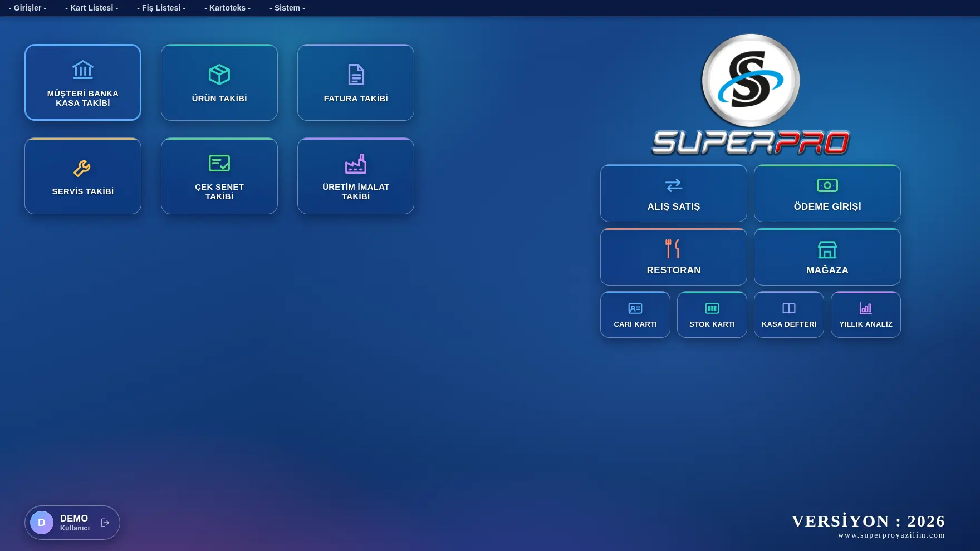The height and width of the screenshot is (551, 980).
Task: Click the open book icon on Kasa Defteri
Action: pos(789,308)
